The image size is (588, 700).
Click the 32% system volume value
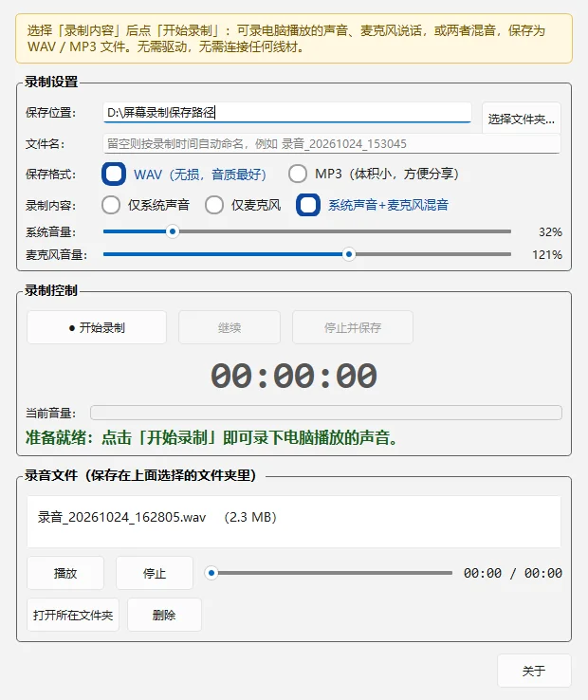[550, 231]
